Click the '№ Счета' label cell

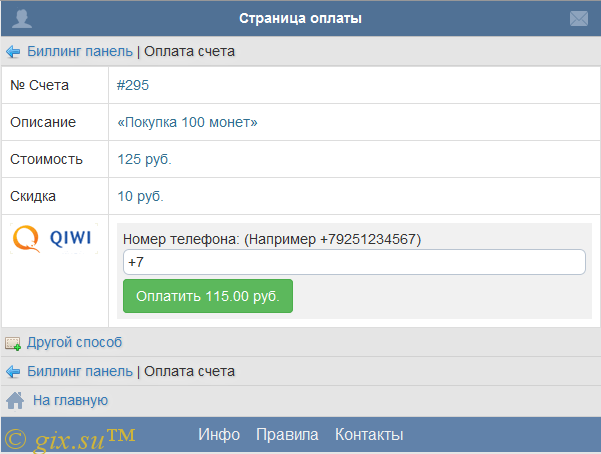pos(55,85)
